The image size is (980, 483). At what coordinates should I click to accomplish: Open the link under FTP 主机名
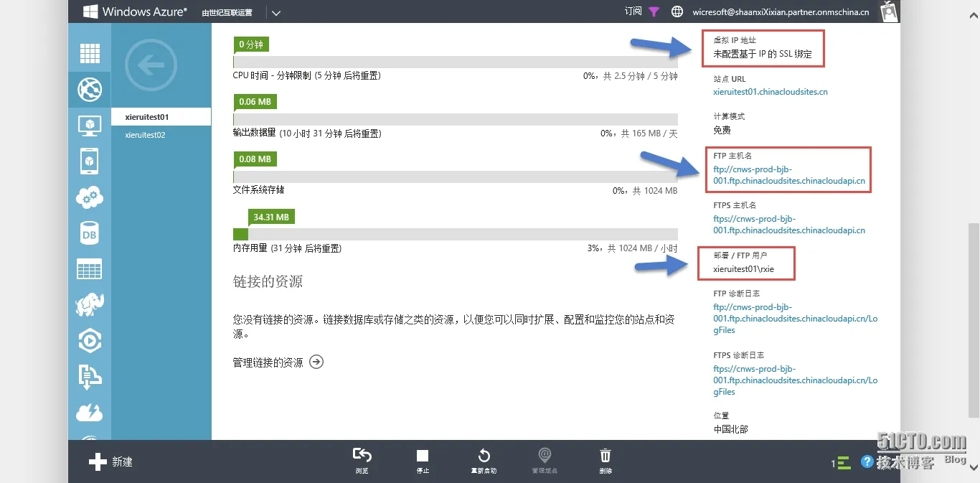[x=789, y=176]
